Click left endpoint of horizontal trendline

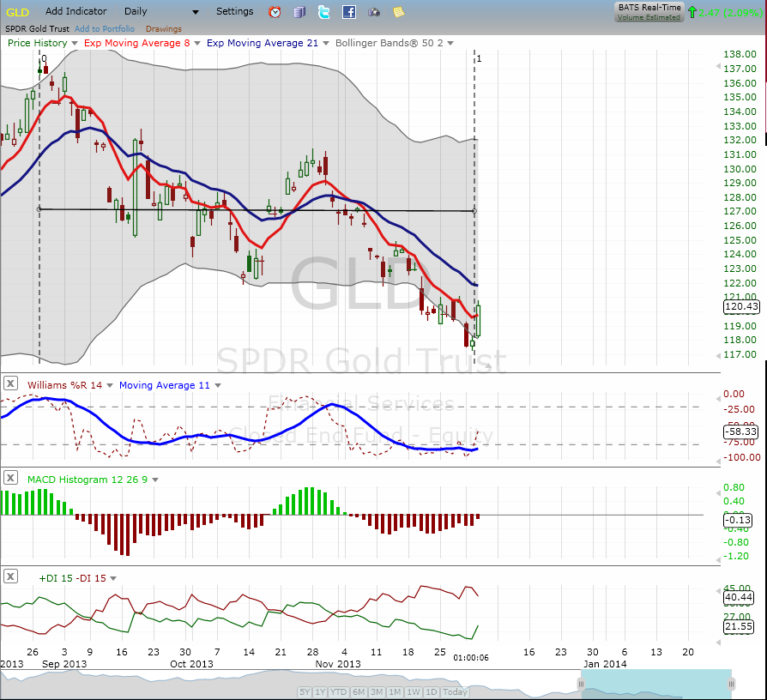(39, 209)
